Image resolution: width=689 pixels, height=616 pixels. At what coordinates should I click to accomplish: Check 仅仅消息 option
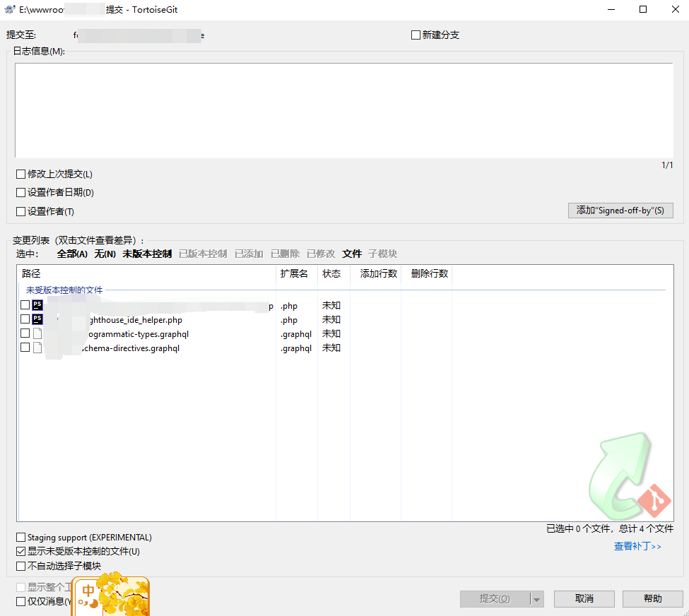[x=20, y=601]
